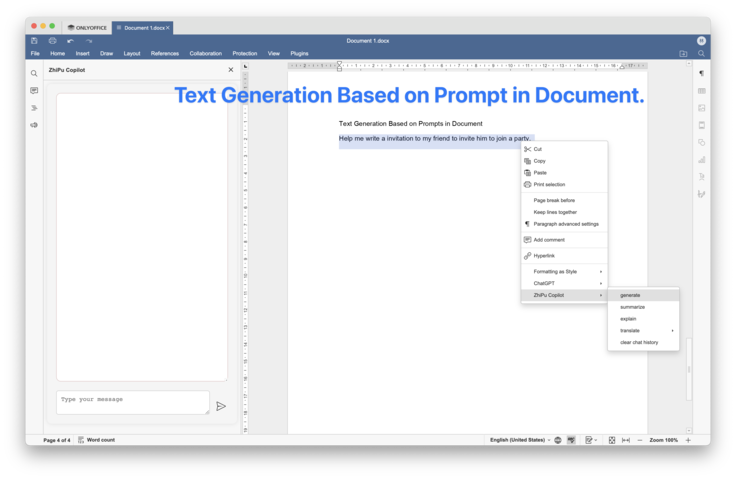Open paragraph settings in right sidebar

[x=701, y=74]
